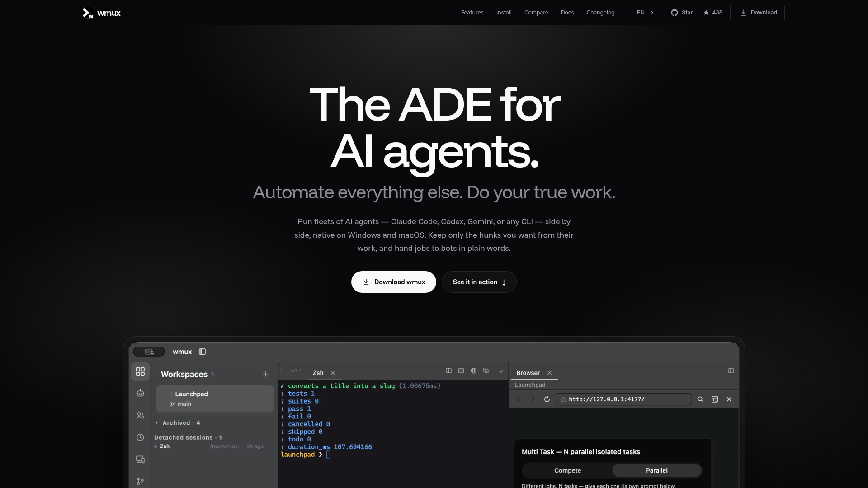Open Docs in the top navigation
868x488 pixels.
point(567,13)
